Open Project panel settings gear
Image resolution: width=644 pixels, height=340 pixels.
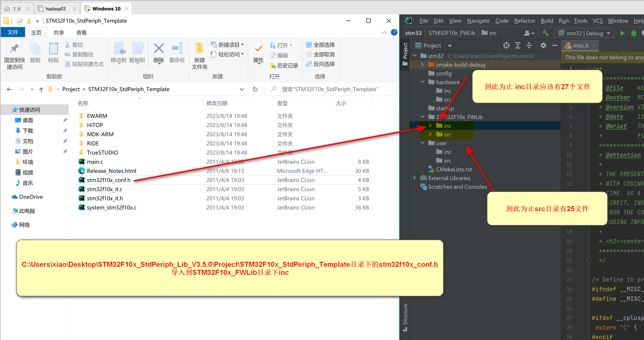[x=543, y=46]
